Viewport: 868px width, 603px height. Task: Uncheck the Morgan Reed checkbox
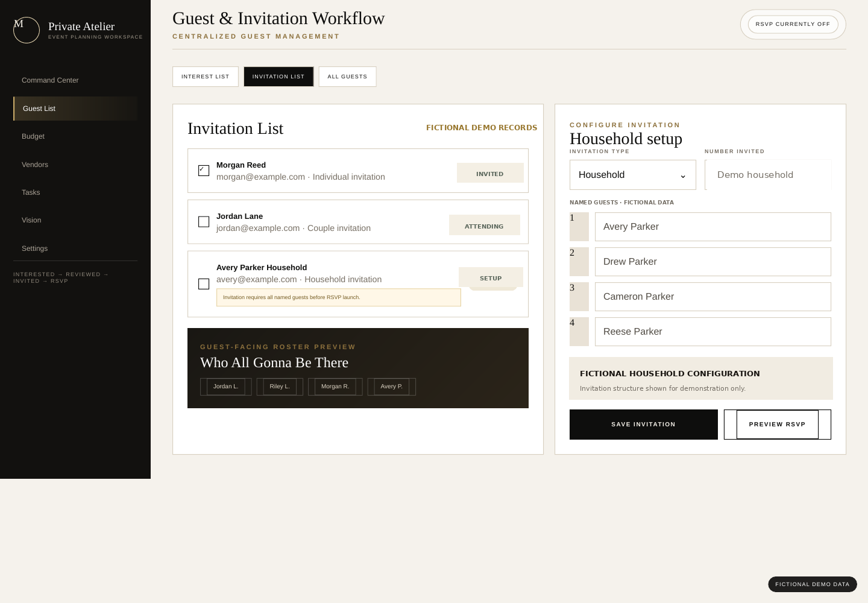[204, 171]
